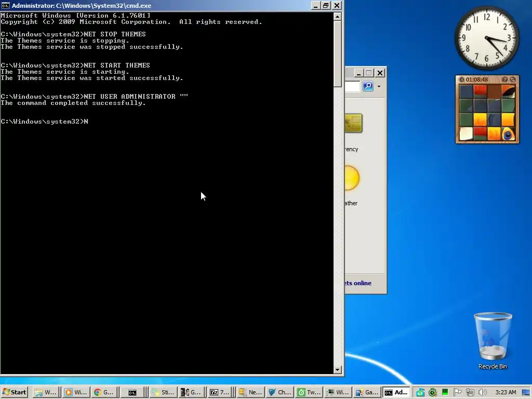Image resolution: width=532 pixels, height=399 pixels.
Task: Show picture hint in puzzle gadget
Action: click(505, 79)
